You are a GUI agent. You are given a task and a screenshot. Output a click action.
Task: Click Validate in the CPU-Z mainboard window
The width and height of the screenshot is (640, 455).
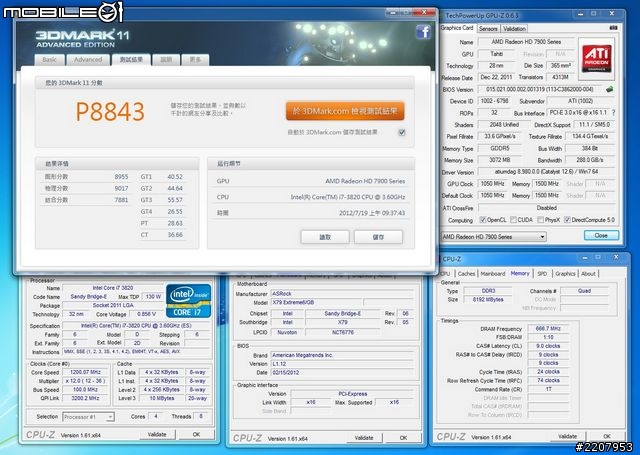pos(364,438)
